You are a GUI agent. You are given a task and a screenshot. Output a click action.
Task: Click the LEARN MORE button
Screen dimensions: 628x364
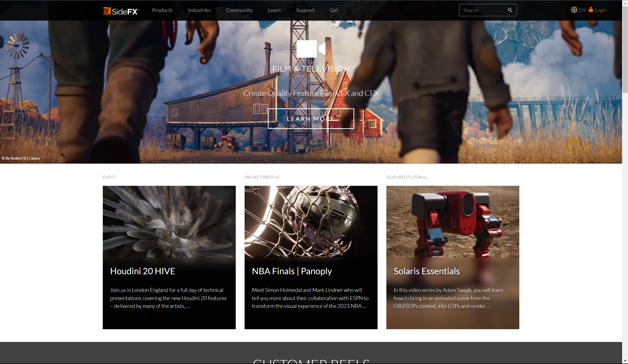311,118
